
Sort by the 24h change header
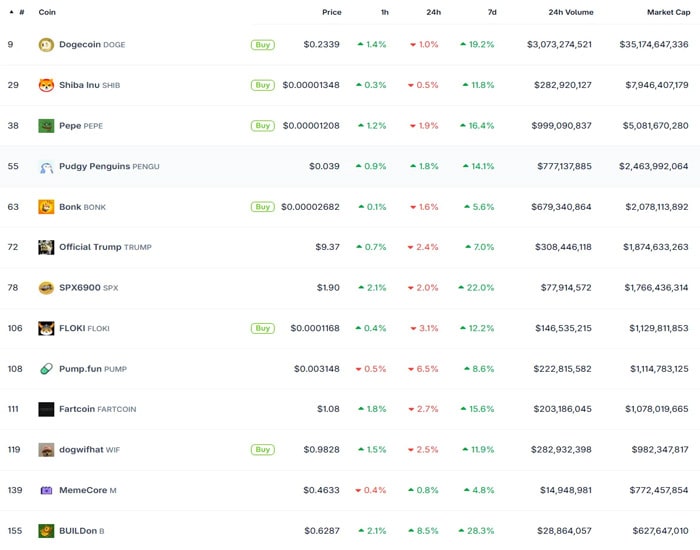(x=433, y=12)
